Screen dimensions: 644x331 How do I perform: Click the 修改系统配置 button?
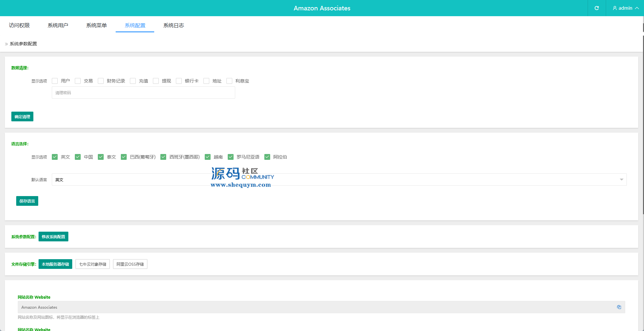(x=53, y=237)
